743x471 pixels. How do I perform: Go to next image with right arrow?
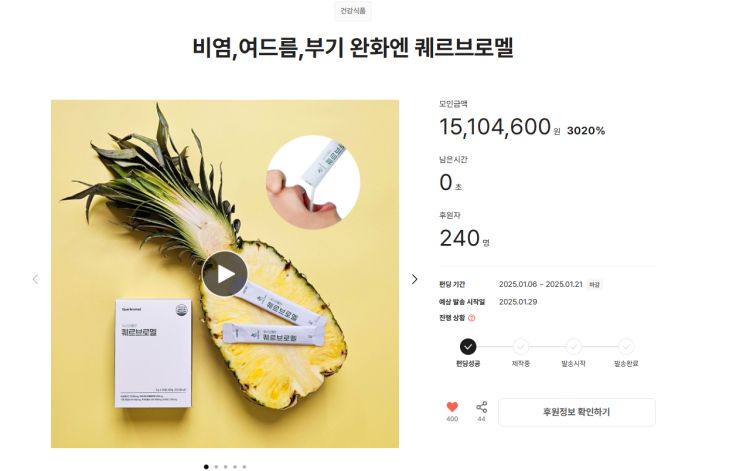click(x=414, y=279)
